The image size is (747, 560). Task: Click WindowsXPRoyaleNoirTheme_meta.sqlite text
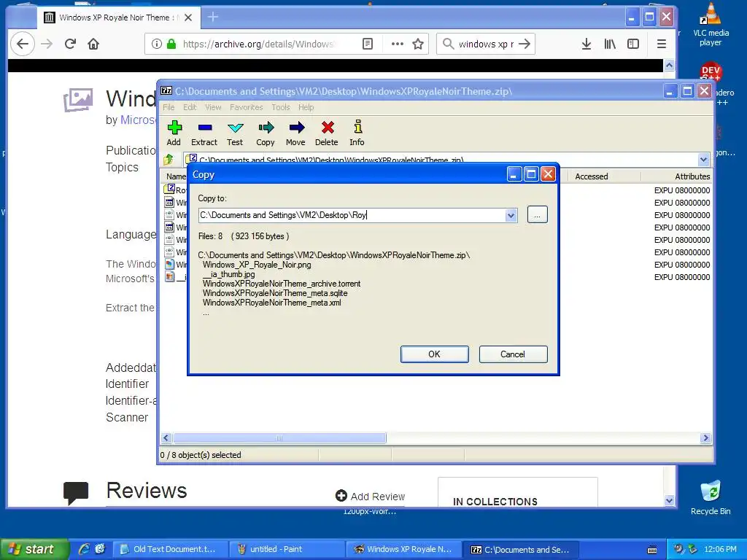tap(275, 293)
